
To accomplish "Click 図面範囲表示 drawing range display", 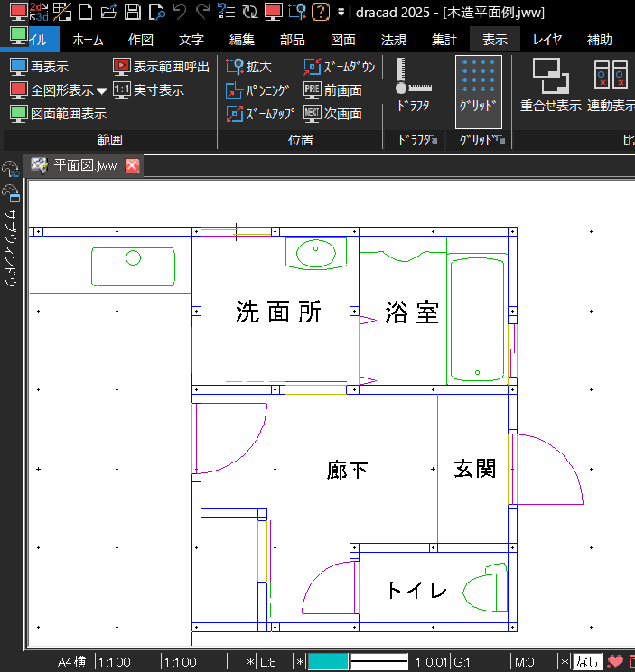I will 58,114.
